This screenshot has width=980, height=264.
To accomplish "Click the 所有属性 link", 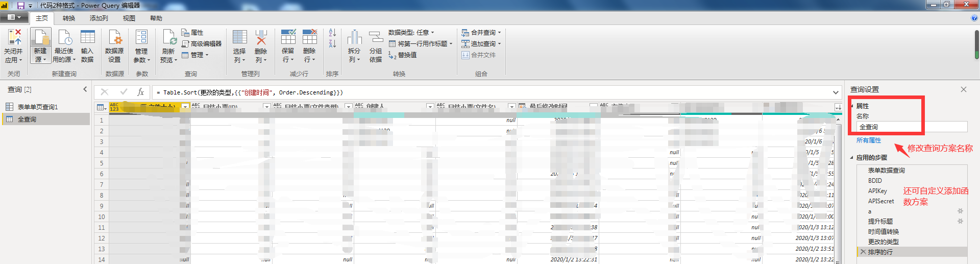I will click(x=868, y=140).
